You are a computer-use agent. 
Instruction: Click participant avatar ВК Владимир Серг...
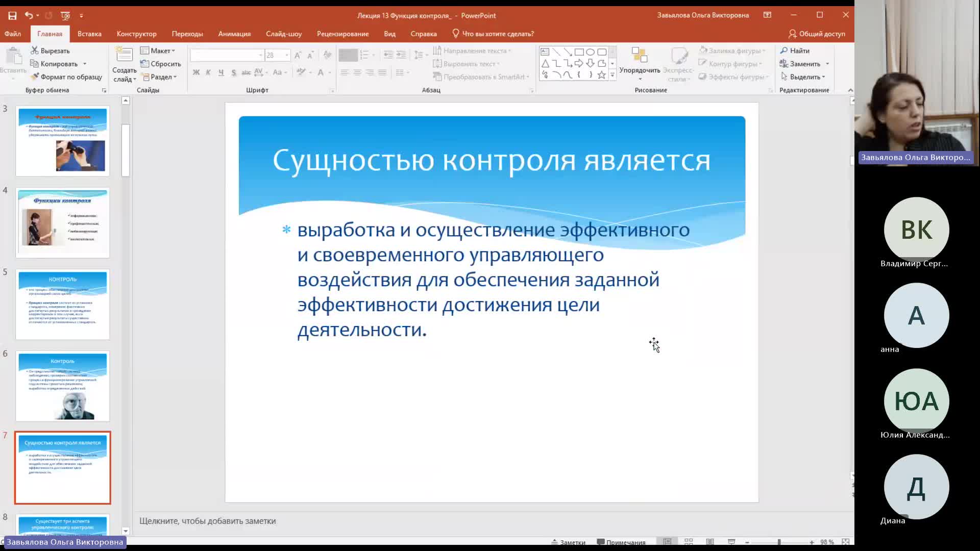tap(916, 230)
